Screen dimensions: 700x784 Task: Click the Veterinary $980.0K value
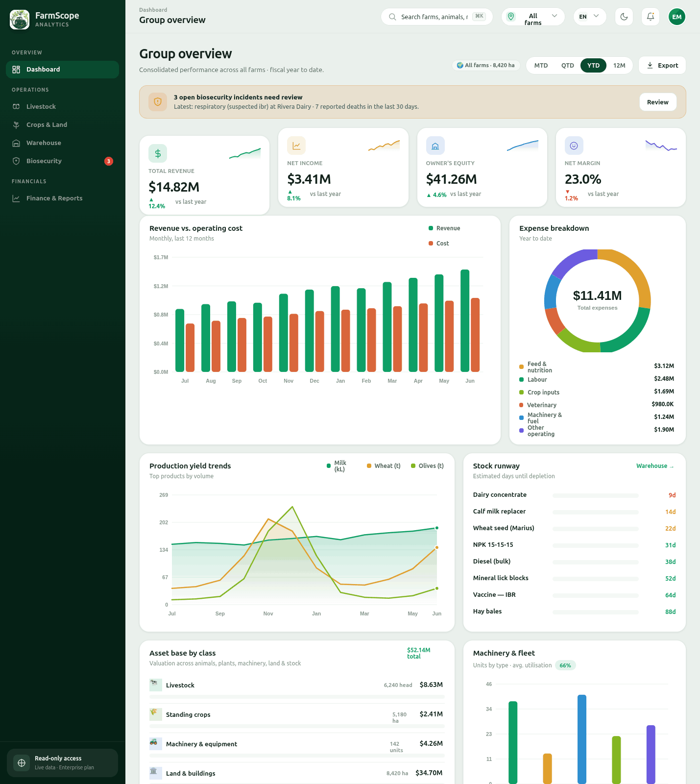(663, 404)
